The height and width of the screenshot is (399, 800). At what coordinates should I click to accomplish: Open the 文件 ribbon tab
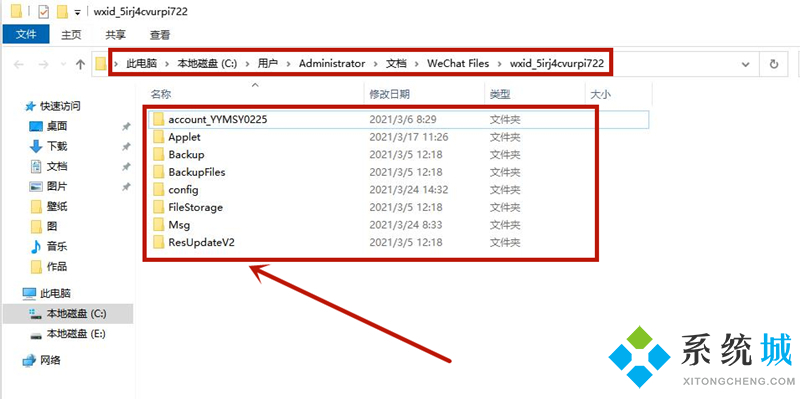tap(26, 34)
